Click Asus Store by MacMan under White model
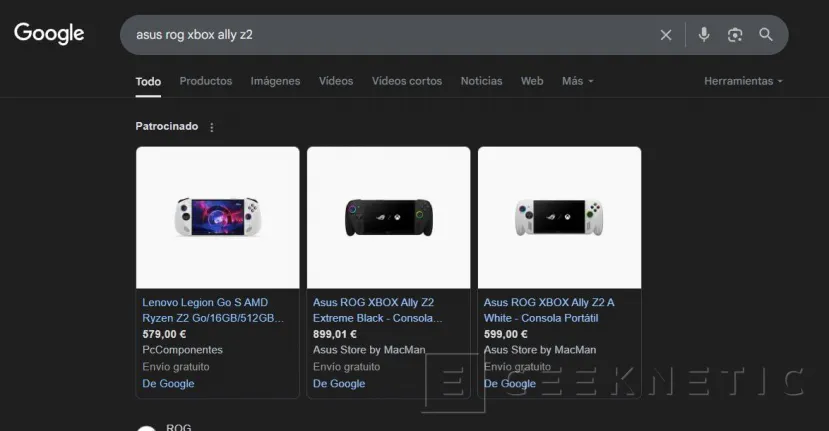The image size is (829, 431). 540,350
